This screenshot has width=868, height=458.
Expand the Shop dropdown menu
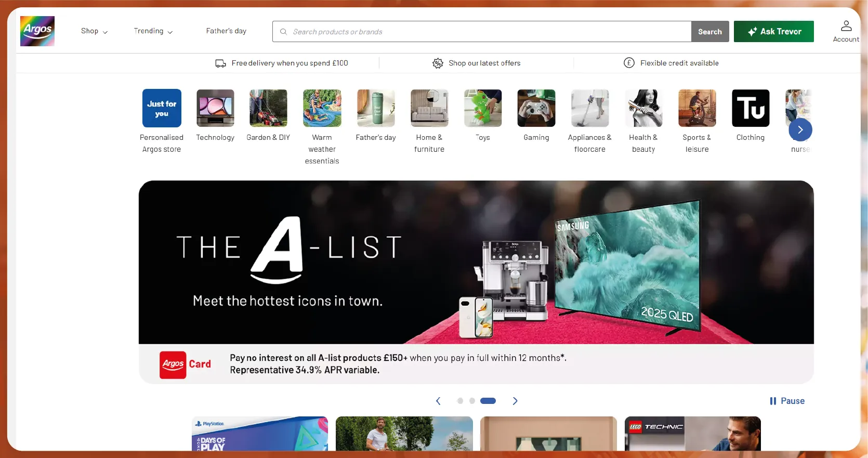pyautogui.click(x=94, y=31)
